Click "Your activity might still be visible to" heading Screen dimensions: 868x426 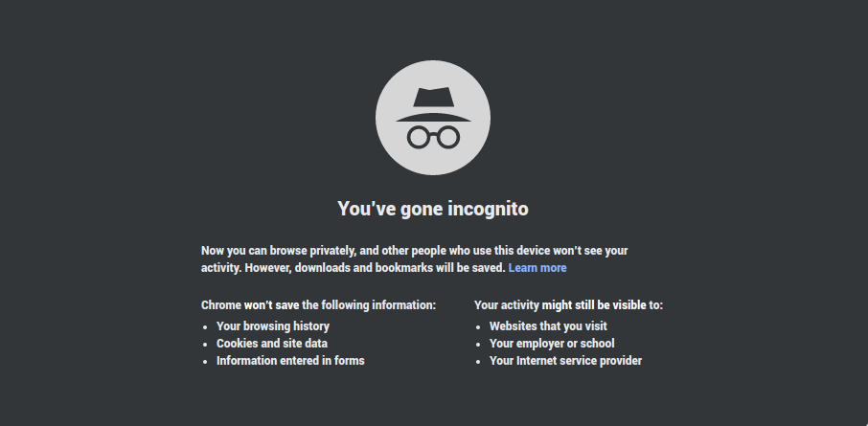(568, 305)
